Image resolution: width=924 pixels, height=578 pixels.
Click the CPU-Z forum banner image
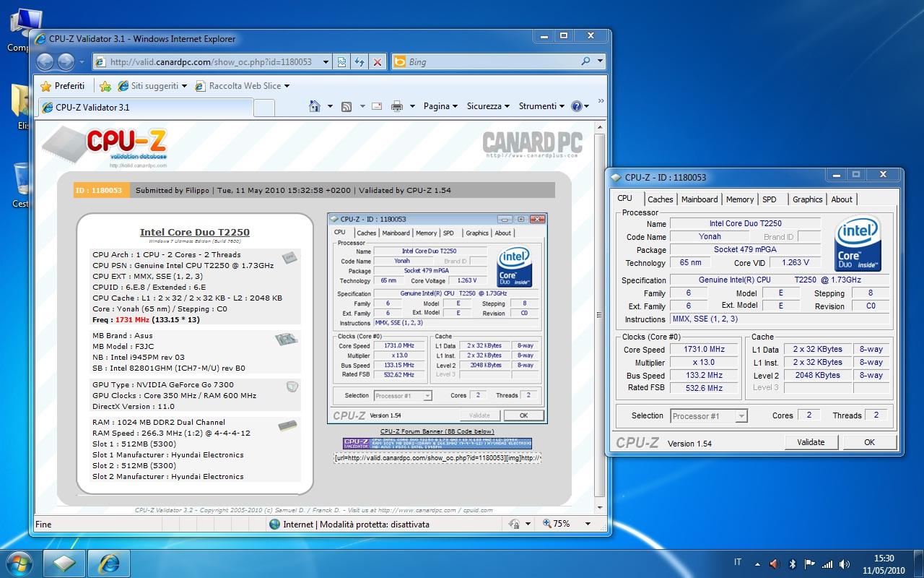[437, 443]
